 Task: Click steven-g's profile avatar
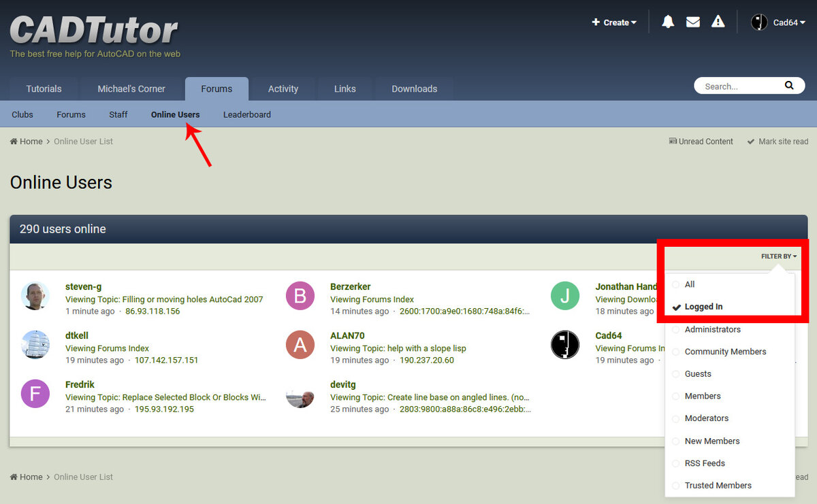click(x=35, y=296)
